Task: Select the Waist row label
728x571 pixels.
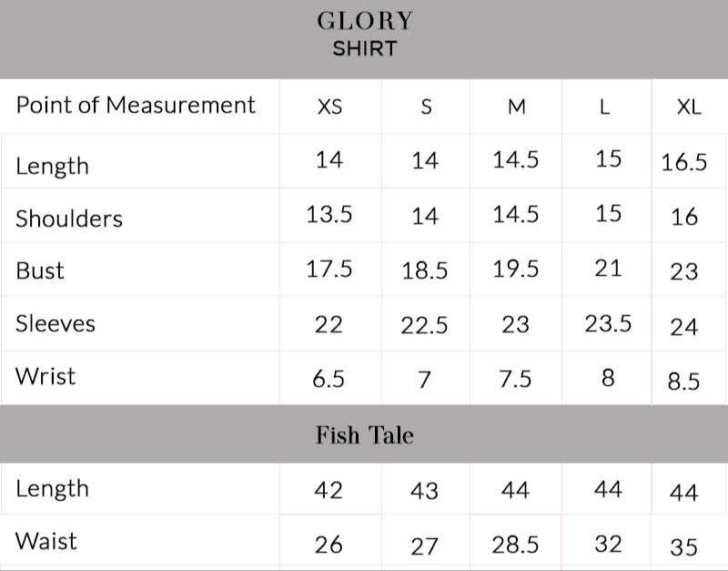Action: (45, 542)
